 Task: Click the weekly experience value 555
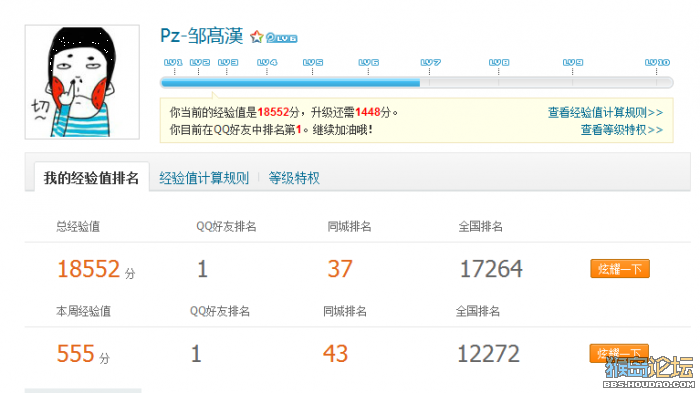coord(75,354)
